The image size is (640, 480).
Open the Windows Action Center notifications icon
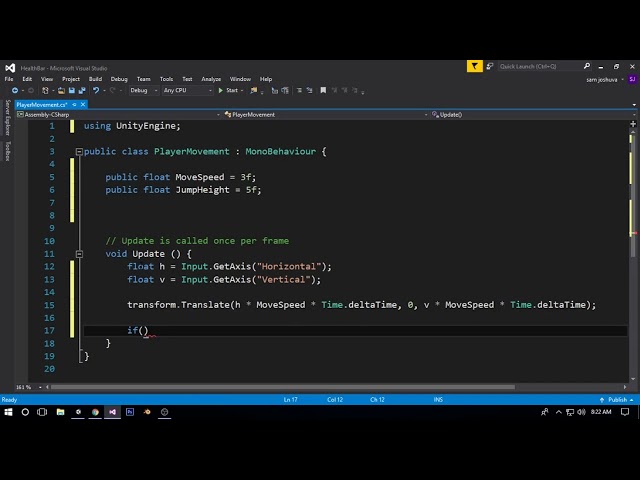tap(625, 412)
